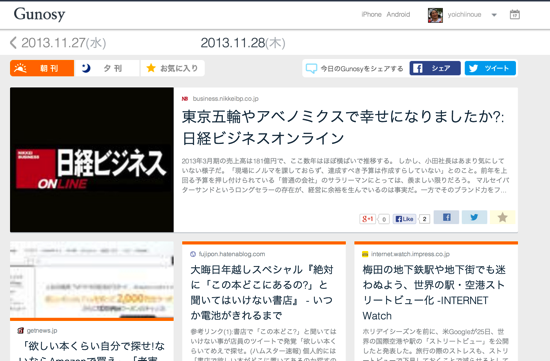550x361 pixels.
Task: Select the 2013.11.27(水) date
Action: point(63,43)
